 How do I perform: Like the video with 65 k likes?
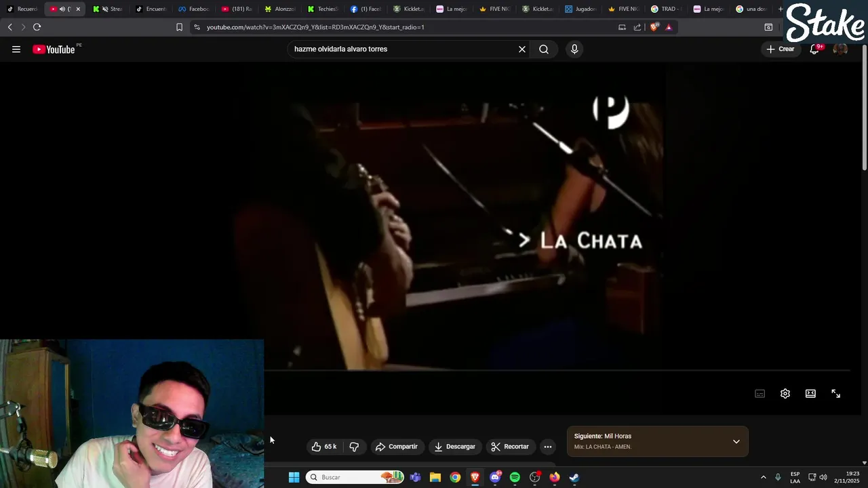point(324,447)
